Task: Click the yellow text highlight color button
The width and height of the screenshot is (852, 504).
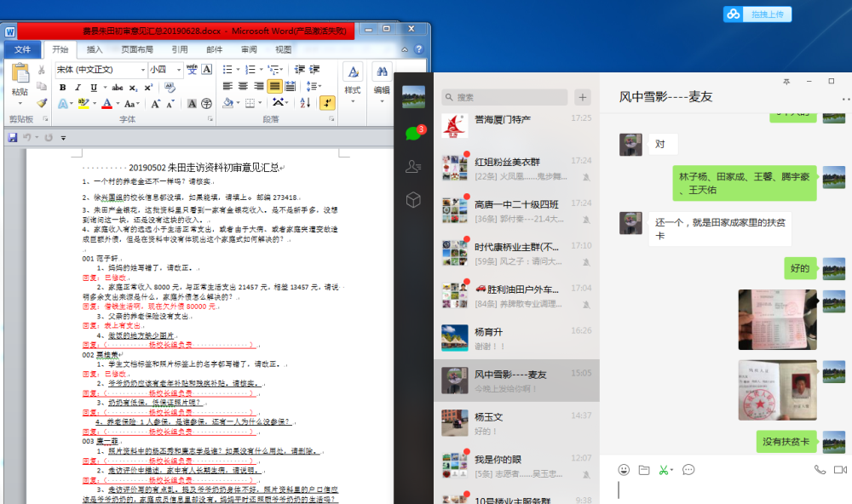Action: pos(83,103)
